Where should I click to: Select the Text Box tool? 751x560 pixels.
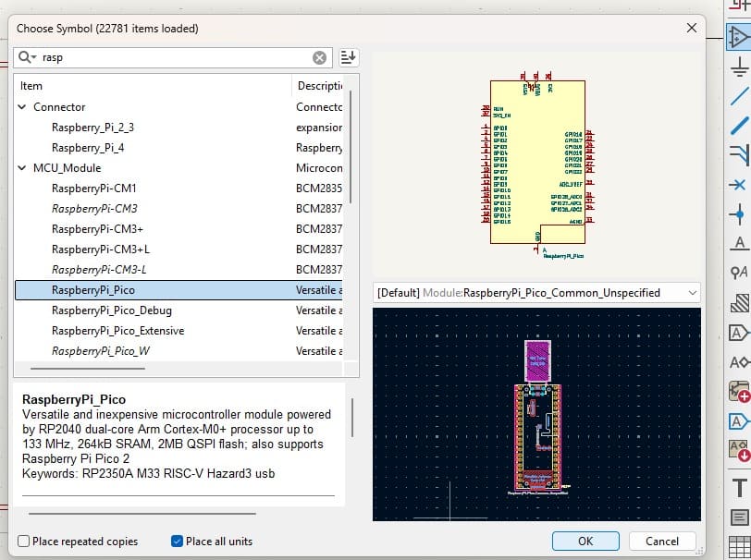[x=739, y=517]
